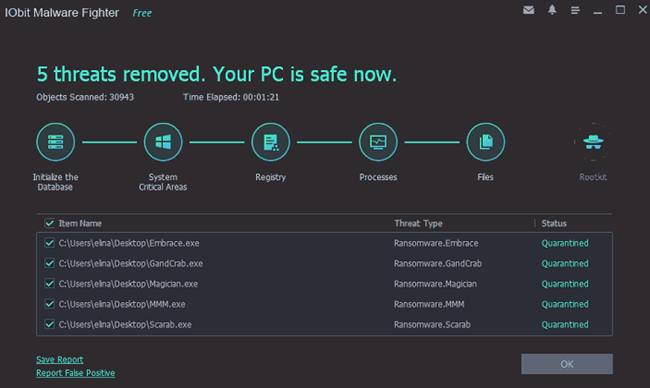Open the mail envelope feedback icon
The height and width of the screenshot is (388, 650).
pos(529,10)
